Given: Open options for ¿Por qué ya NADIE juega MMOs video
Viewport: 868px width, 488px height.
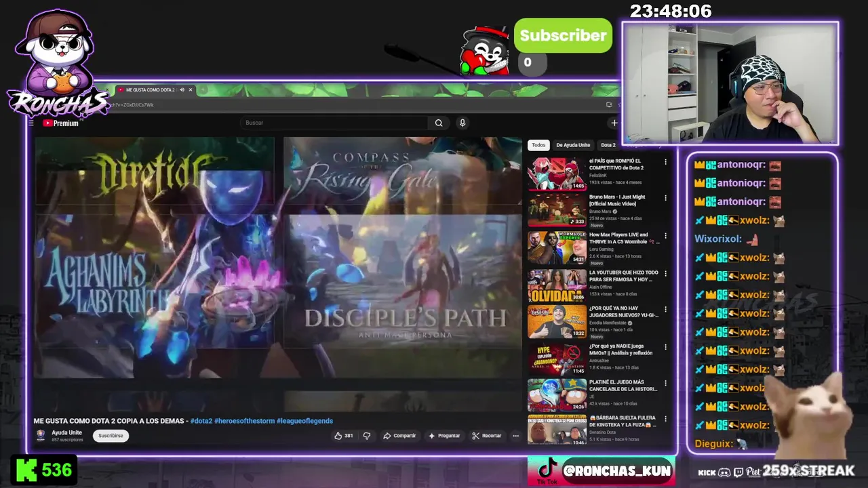Looking at the screenshot, I should (665, 347).
